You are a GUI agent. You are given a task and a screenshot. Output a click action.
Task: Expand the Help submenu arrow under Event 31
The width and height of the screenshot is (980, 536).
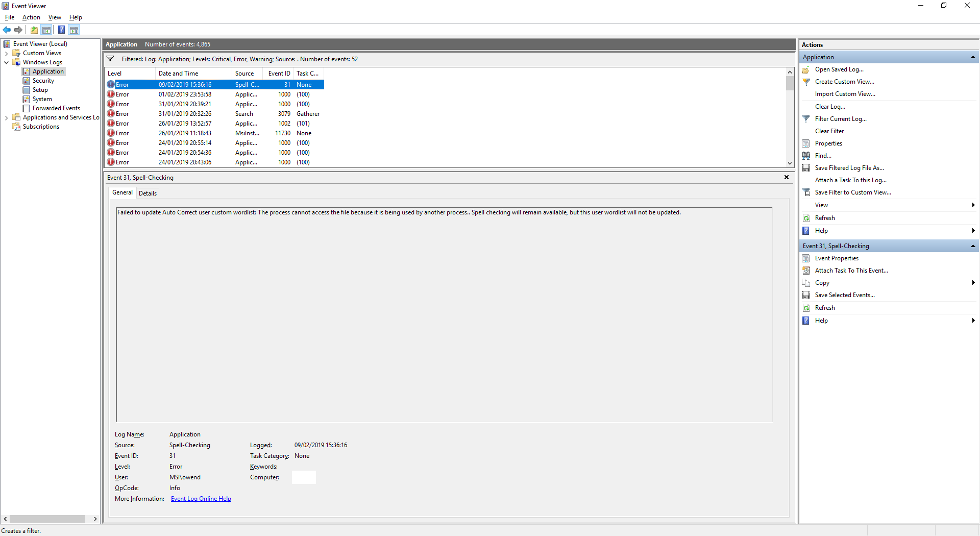(x=973, y=321)
